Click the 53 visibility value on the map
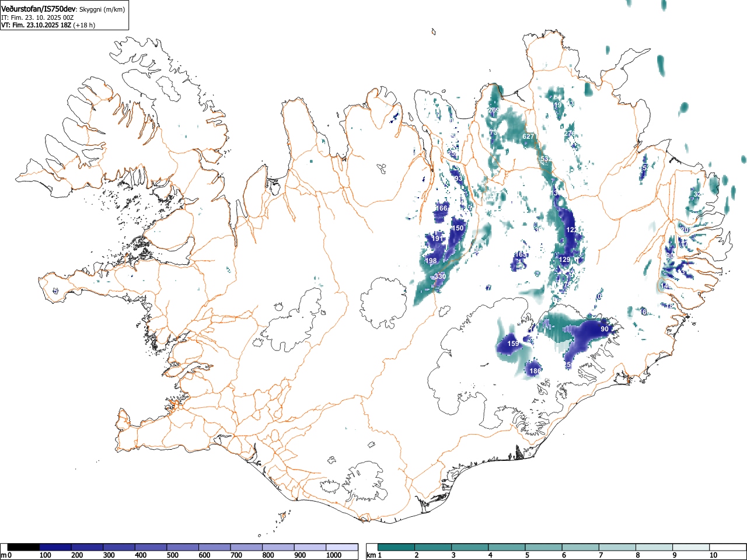747x560 pixels. (544, 159)
